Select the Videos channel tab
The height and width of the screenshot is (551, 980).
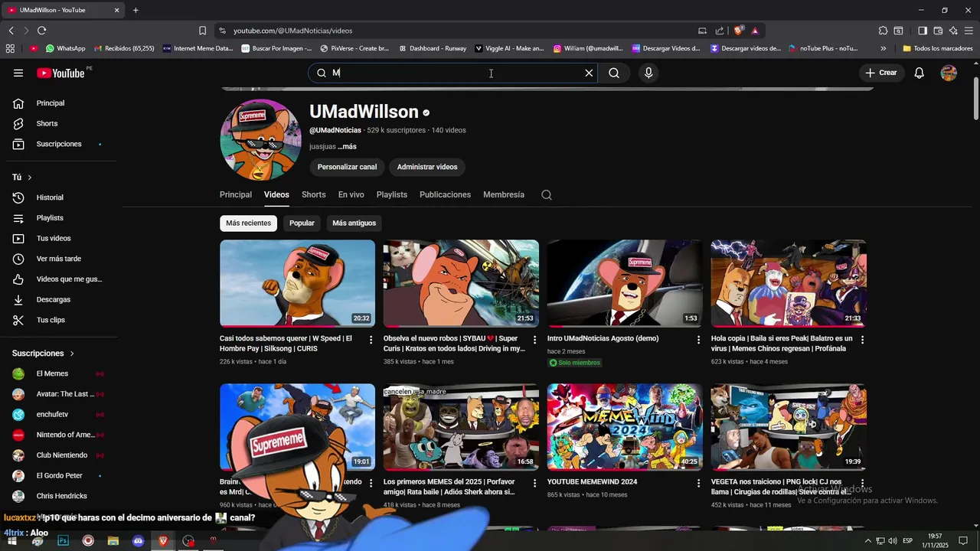[x=276, y=194]
